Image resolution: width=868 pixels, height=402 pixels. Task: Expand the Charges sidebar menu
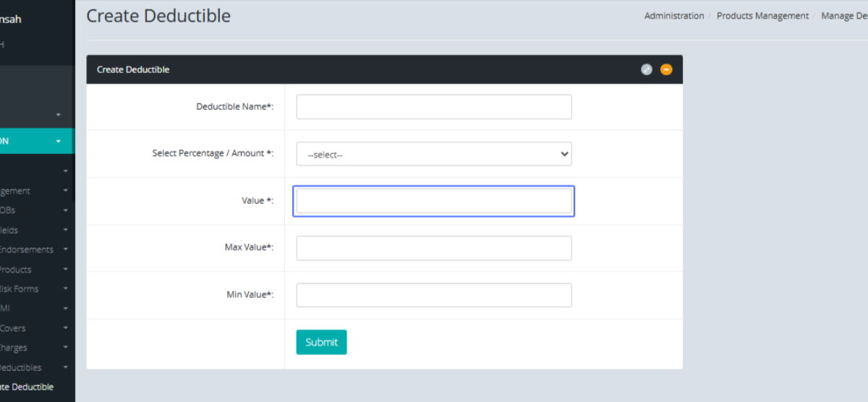14,348
